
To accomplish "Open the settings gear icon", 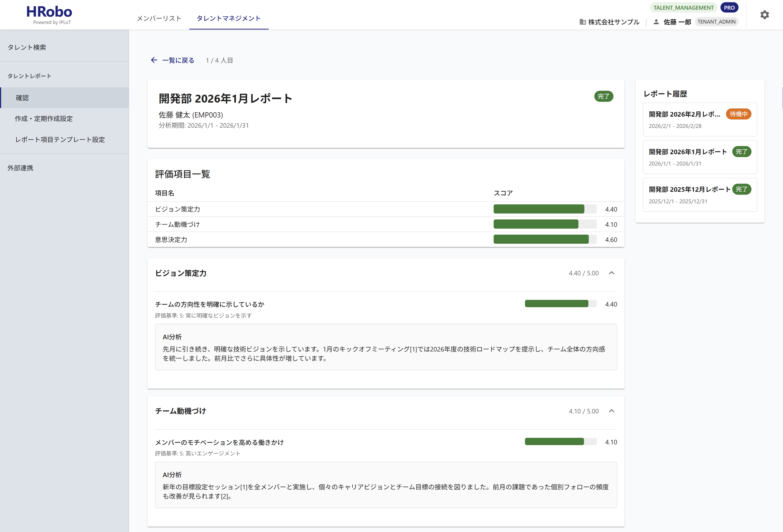I will pyautogui.click(x=765, y=15).
